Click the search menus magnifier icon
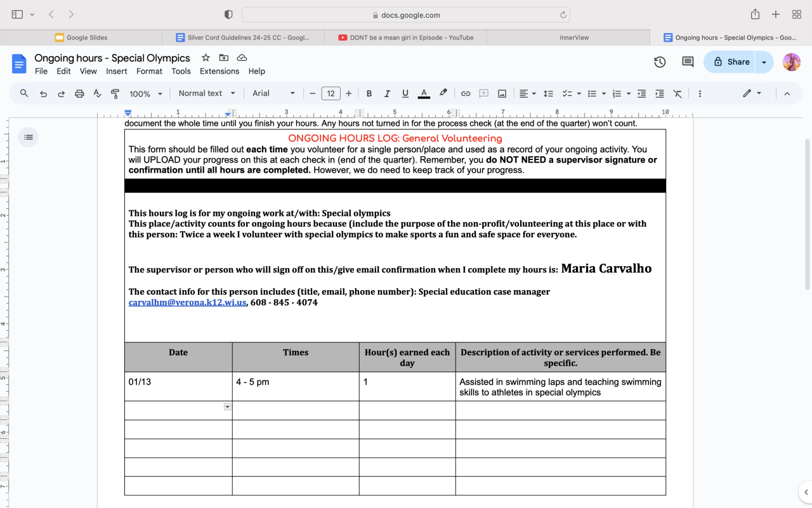Viewport: 812px width, 508px height. [x=24, y=93]
